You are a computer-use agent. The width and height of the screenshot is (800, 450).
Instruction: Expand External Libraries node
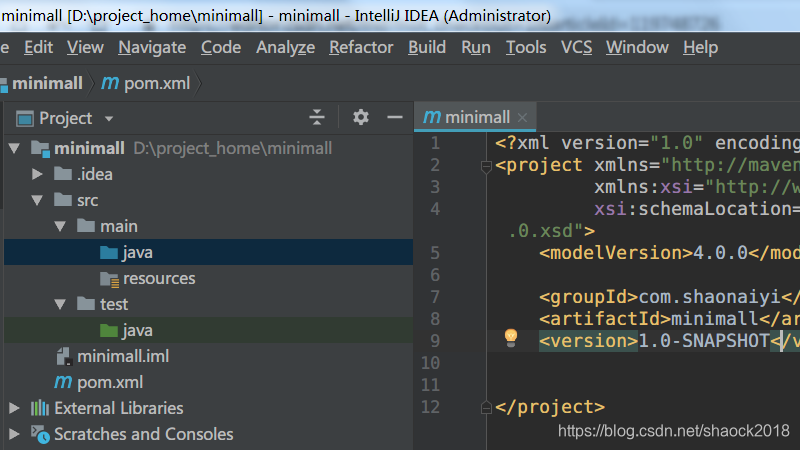tap(14, 408)
